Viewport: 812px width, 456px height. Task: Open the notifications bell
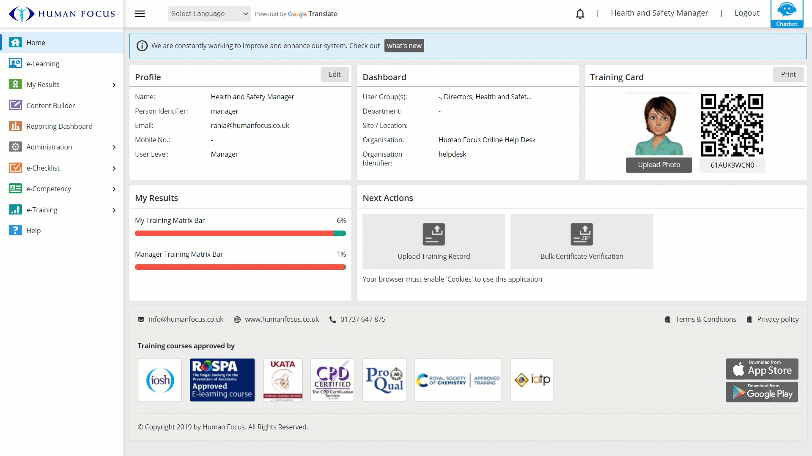580,14
